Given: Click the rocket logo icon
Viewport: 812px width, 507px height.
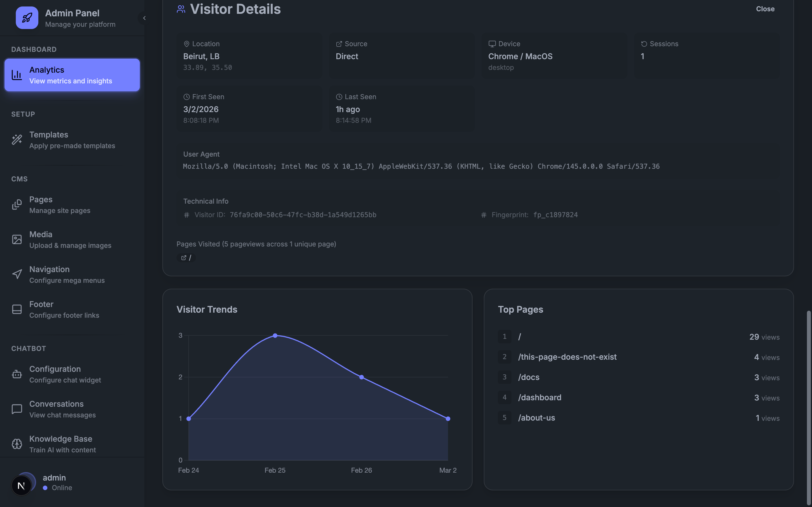Looking at the screenshot, I should pos(27,18).
